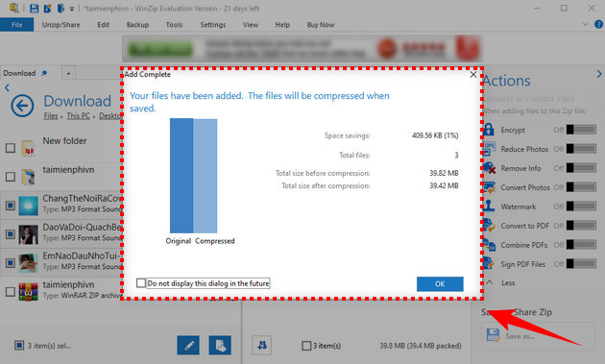Open the Backup menu
The width and height of the screenshot is (605, 364).
(x=137, y=25)
